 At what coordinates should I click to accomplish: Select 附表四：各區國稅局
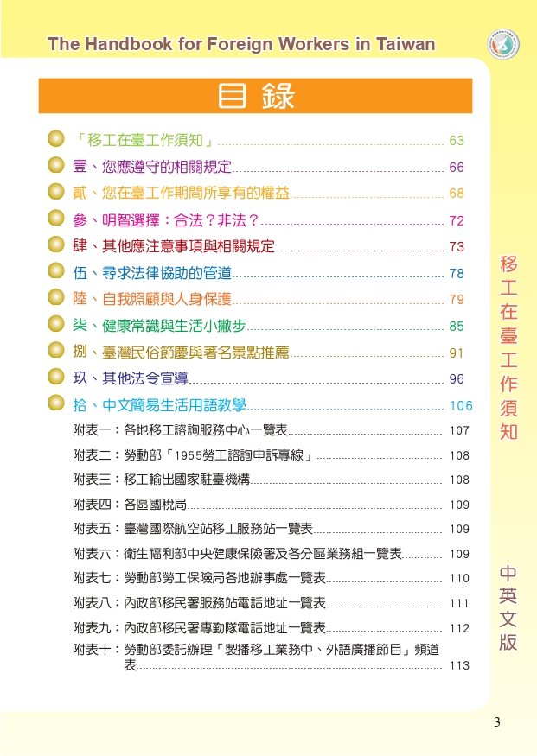click(130, 505)
